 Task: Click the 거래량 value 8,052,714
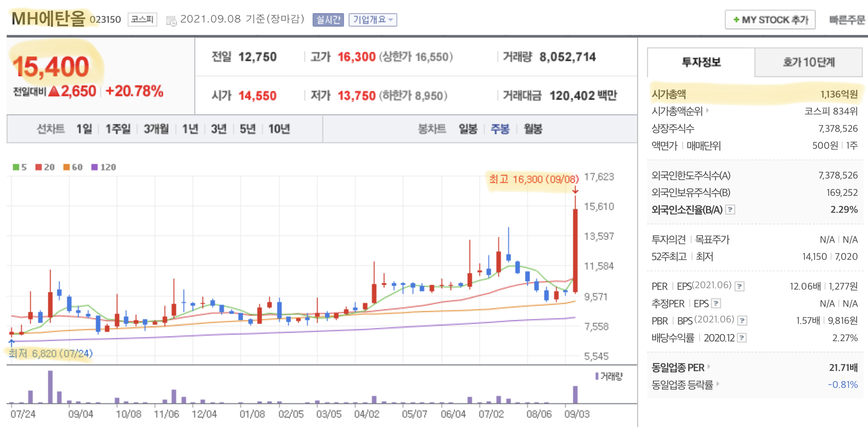coord(568,57)
